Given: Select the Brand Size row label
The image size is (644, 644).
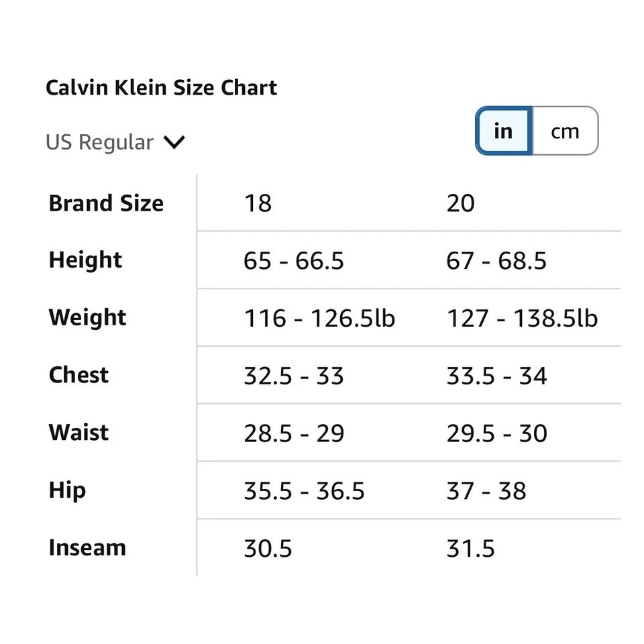Looking at the screenshot, I should point(106,203).
